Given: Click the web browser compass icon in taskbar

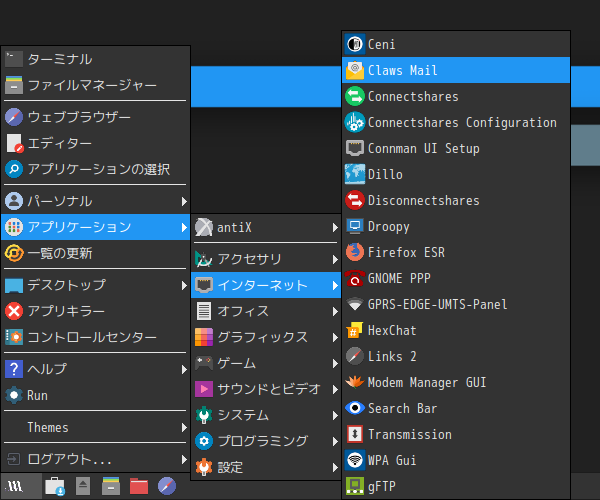Looking at the screenshot, I should coord(167,487).
